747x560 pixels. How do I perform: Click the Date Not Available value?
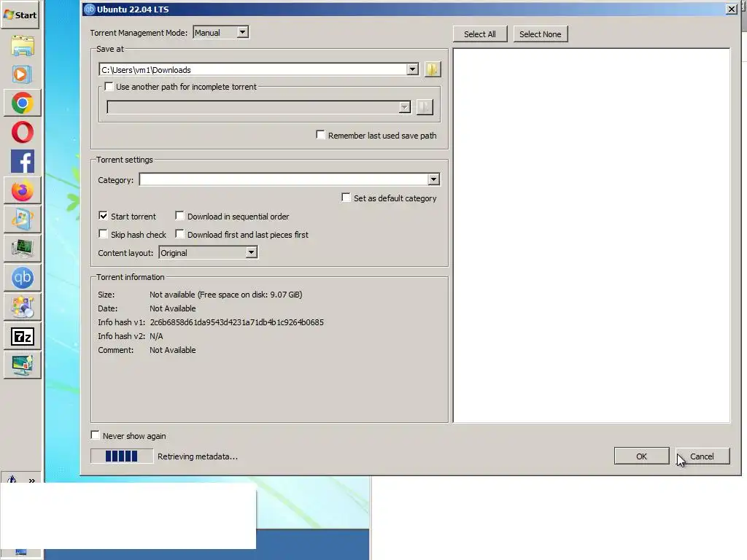(172, 308)
